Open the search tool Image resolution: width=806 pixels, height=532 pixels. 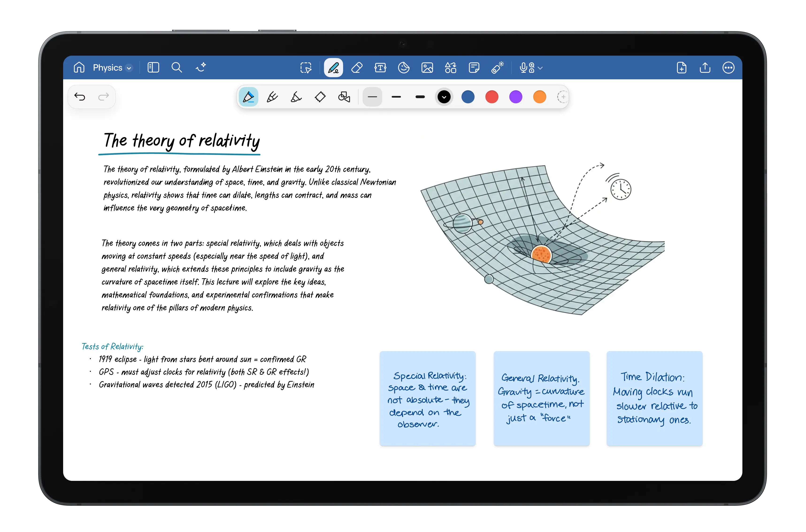coord(177,68)
